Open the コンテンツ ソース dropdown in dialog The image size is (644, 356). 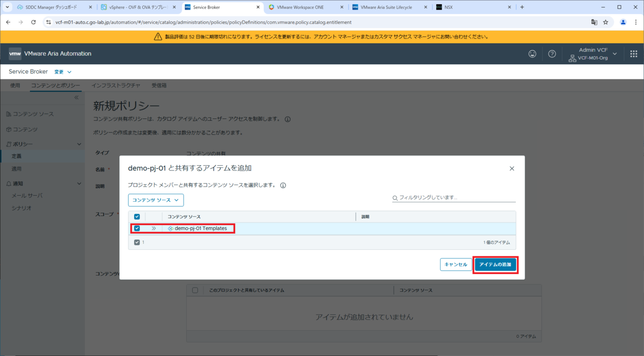click(x=156, y=200)
